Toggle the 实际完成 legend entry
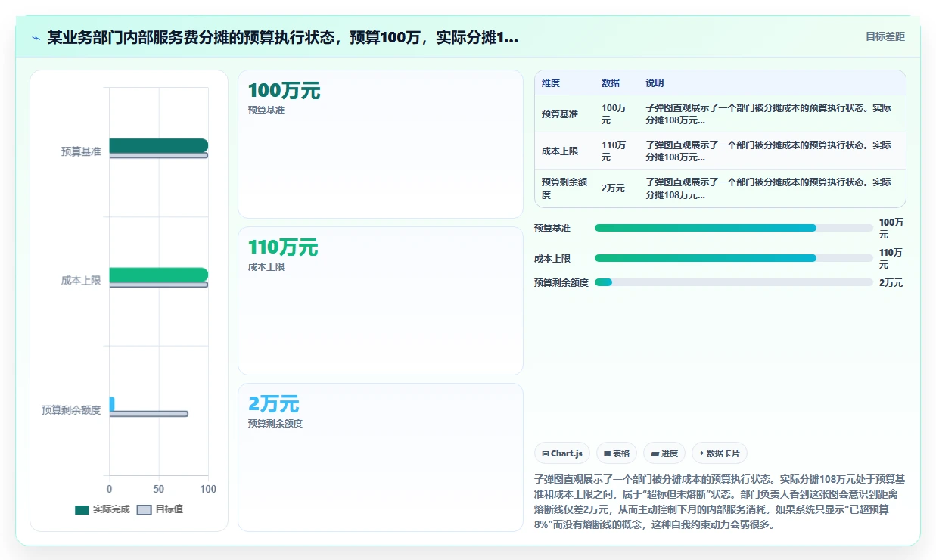Viewport: 936px width, 560px height. (102, 509)
